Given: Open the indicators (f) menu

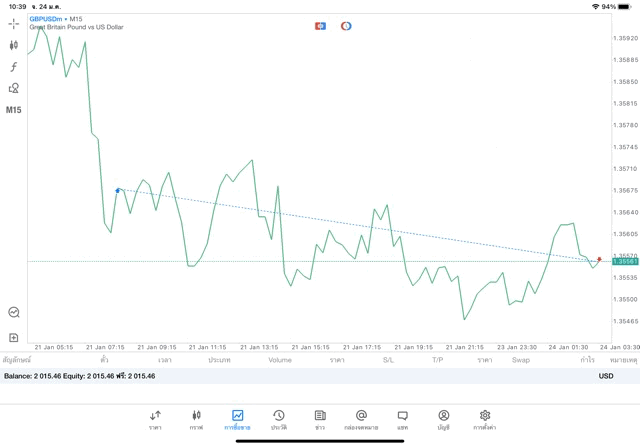Looking at the screenshot, I should pyautogui.click(x=14, y=67).
